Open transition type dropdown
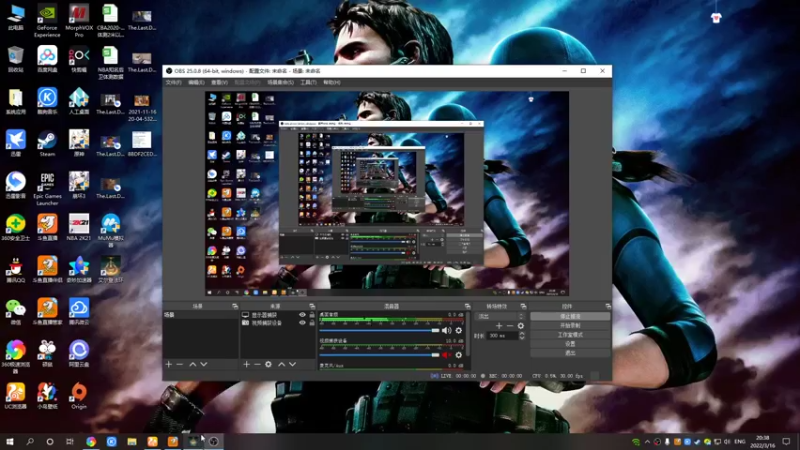The width and height of the screenshot is (800, 450). [x=501, y=316]
